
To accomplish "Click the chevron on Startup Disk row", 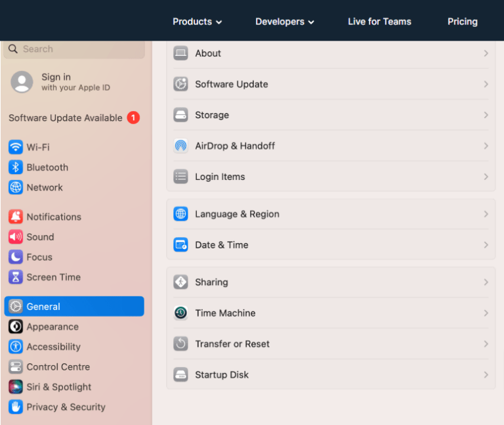I will [486, 375].
